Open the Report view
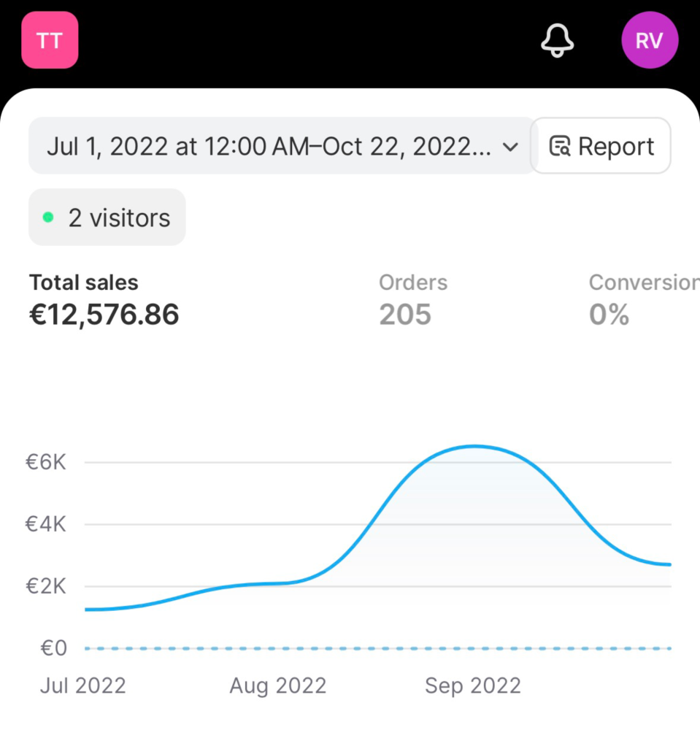The image size is (700, 730). tap(601, 146)
